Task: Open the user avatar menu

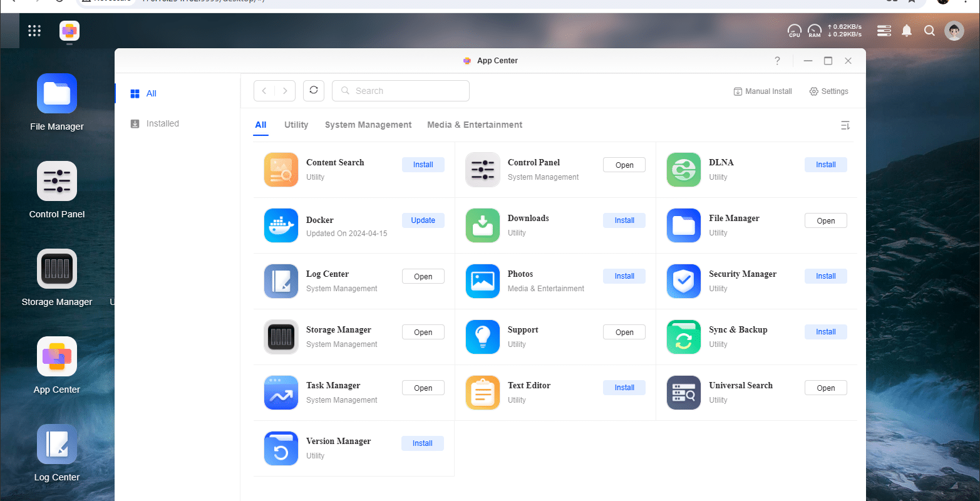Action: pos(954,31)
